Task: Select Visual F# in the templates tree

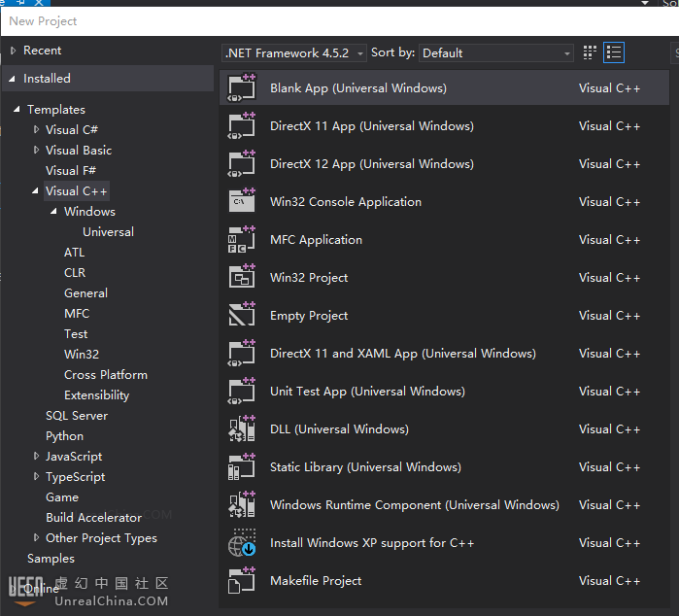Action: click(x=71, y=171)
